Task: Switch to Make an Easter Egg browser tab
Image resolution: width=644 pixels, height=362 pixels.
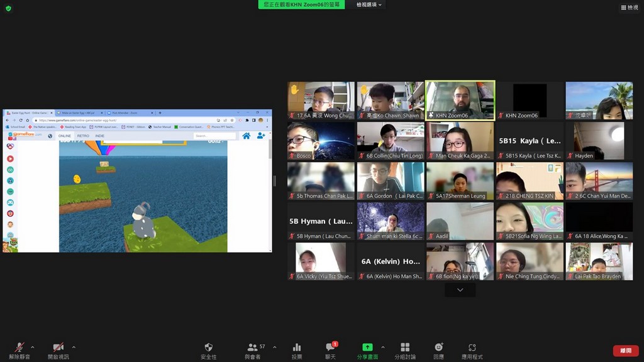Action: click(x=79, y=112)
